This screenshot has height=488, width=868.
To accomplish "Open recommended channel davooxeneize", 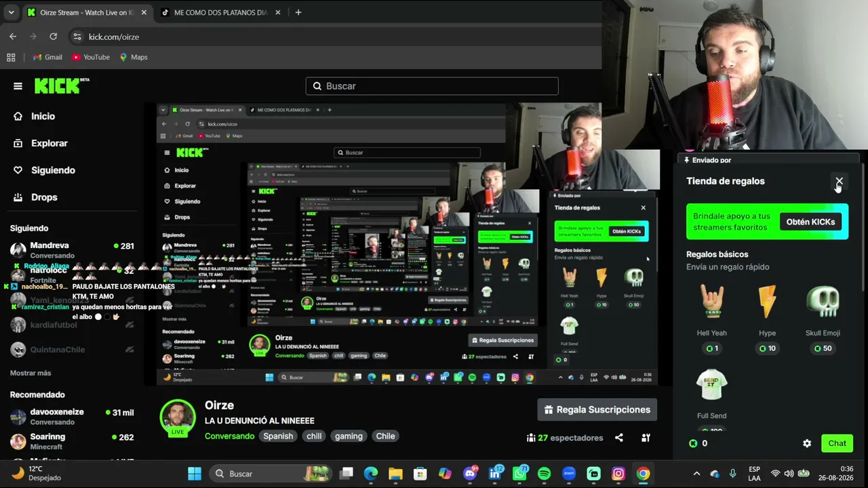I will pyautogui.click(x=73, y=416).
